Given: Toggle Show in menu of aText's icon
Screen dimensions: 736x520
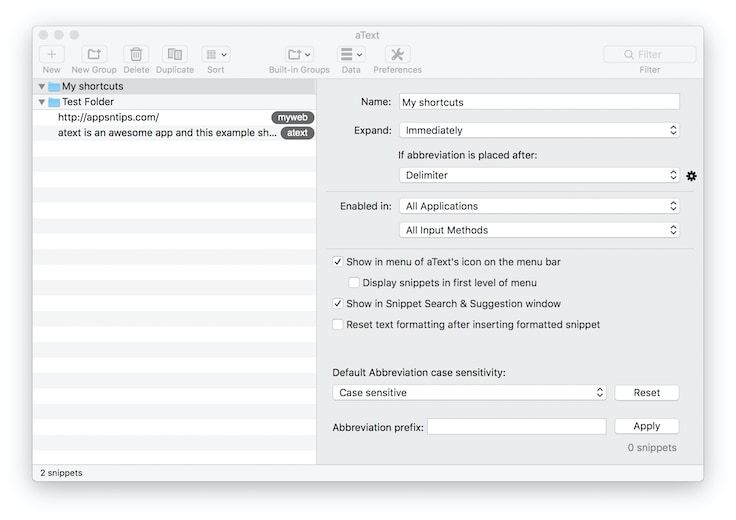Looking at the screenshot, I should [x=338, y=262].
